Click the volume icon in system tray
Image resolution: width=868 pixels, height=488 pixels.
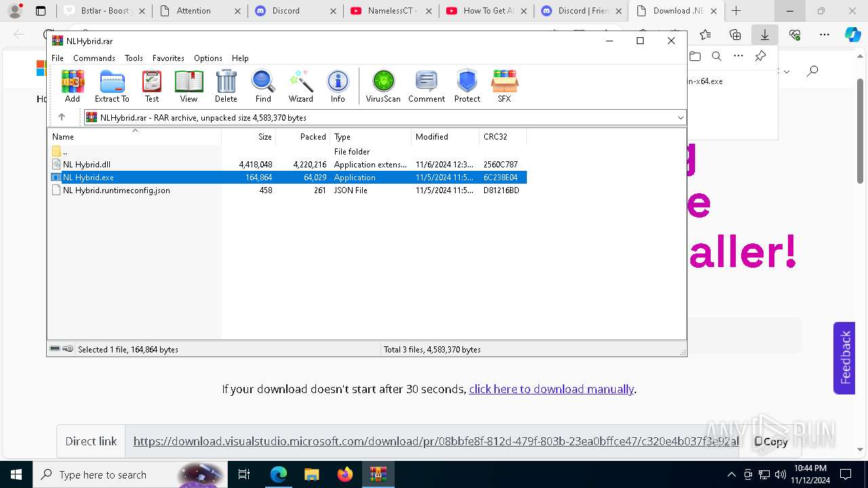pos(780,474)
